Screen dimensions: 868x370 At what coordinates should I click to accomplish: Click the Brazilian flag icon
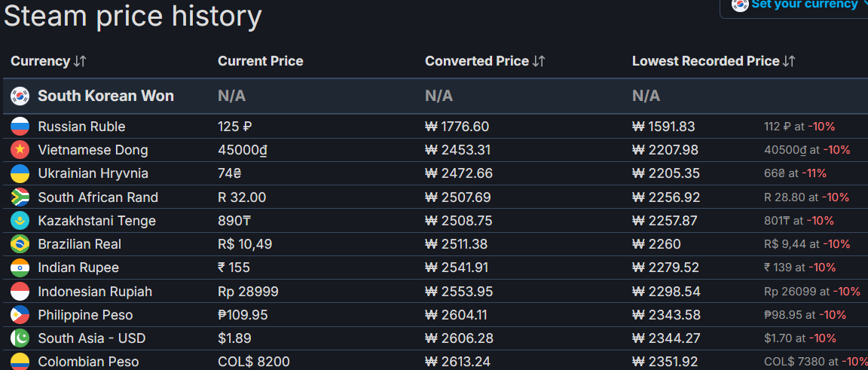click(20, 244)
